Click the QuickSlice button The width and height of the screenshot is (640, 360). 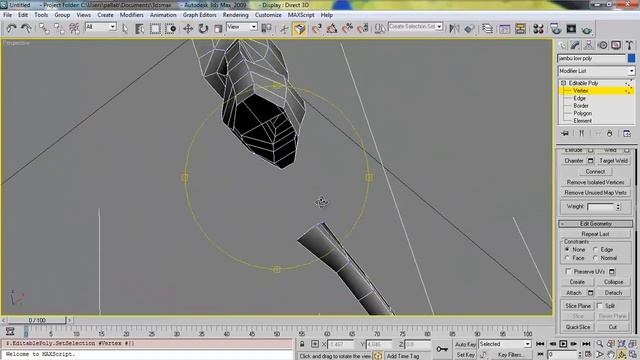tap(578, 327)
